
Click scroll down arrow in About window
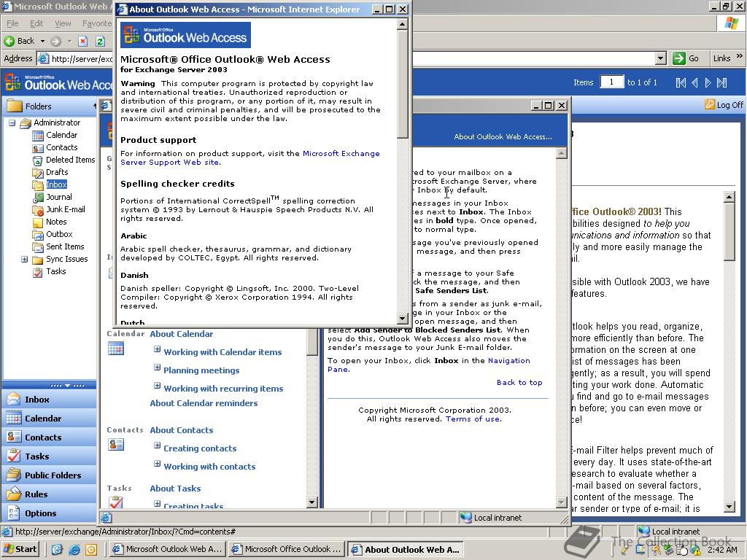403,318
